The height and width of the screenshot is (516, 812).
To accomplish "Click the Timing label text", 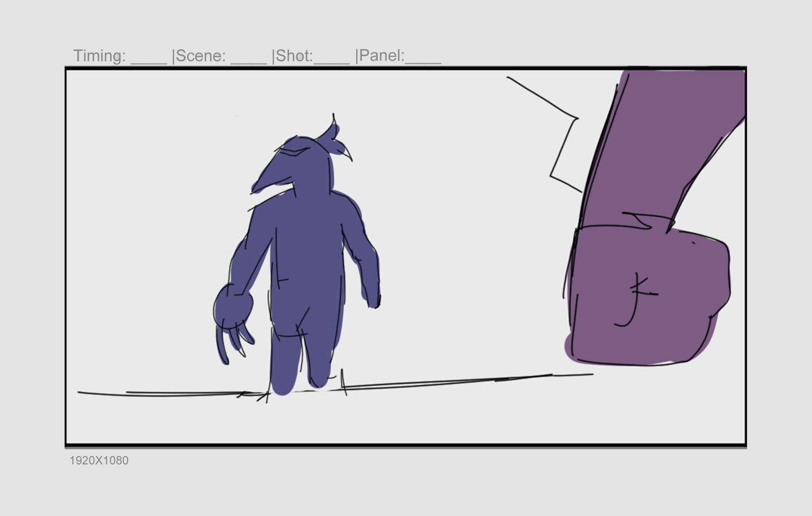I will pos(99,56).
